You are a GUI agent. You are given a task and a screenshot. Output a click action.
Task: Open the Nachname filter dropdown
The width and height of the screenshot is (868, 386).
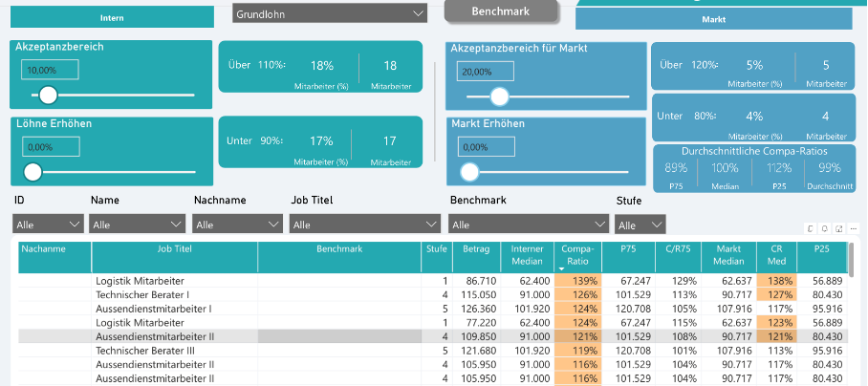tap(228, 225)
